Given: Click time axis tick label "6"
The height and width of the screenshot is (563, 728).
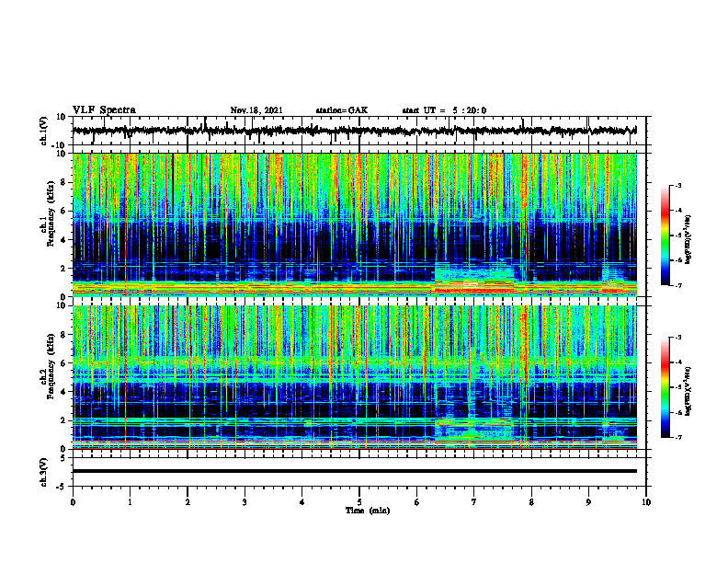Looking at the screenshot, I should coord(417,502).
